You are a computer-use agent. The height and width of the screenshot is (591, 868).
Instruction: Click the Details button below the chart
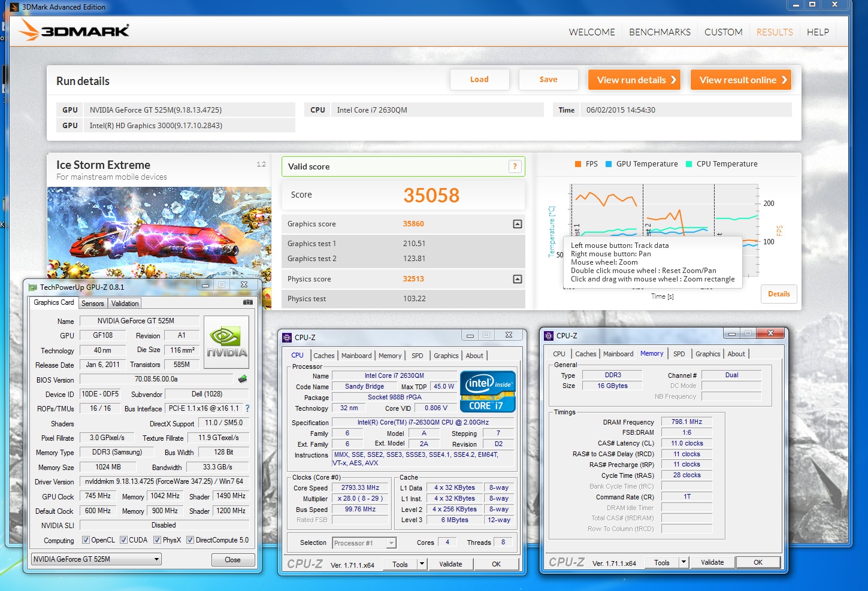[779, 294]
